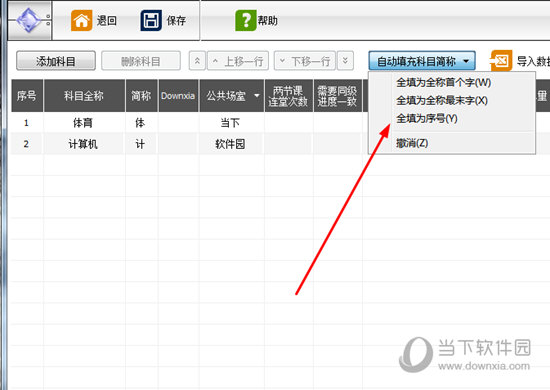Expand the 公共场室 column header dropdown arrow

(x=257, y=96)
